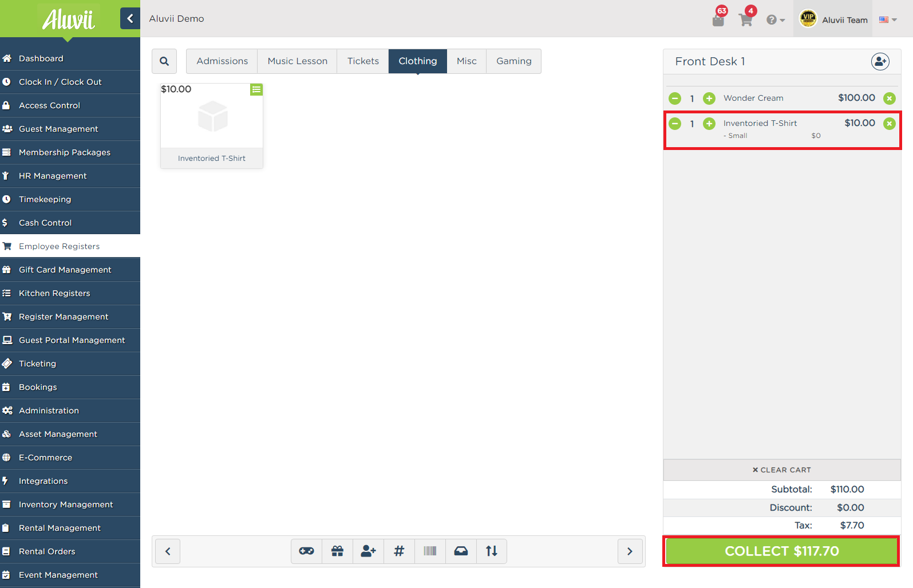Go to the previous page of products
The height and width of the screenshot is (588, 913).
click(168, 551)
